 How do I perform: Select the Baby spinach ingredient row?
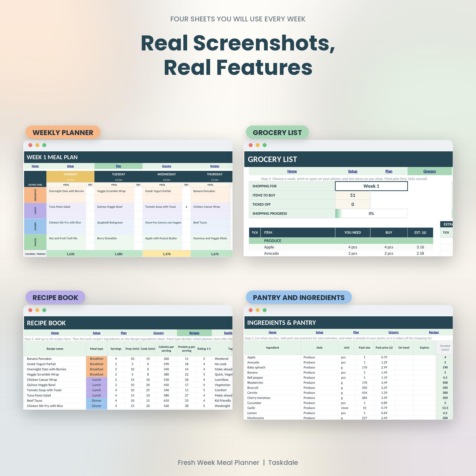point(348,367)
